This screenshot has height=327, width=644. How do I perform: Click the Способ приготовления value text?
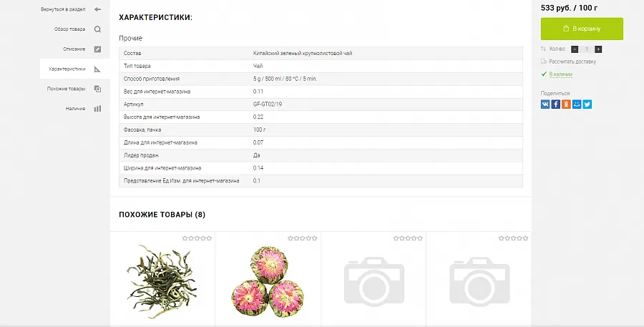click(285, 79)
